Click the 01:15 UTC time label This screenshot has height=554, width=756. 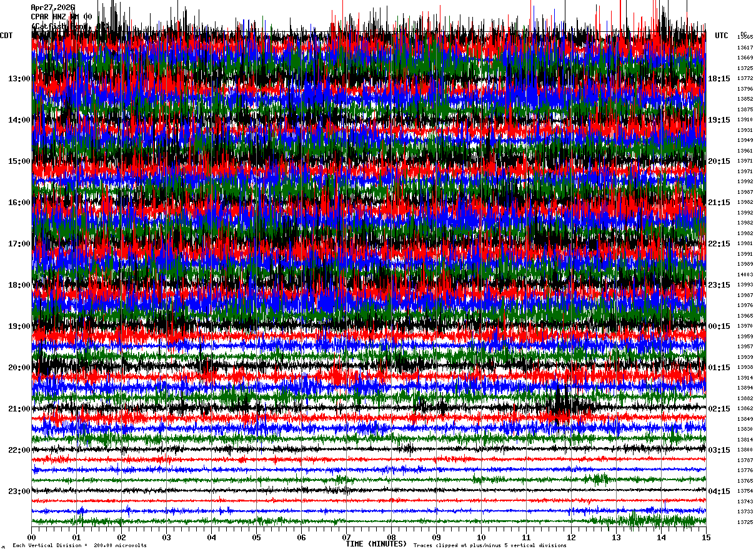pos(719,368)
